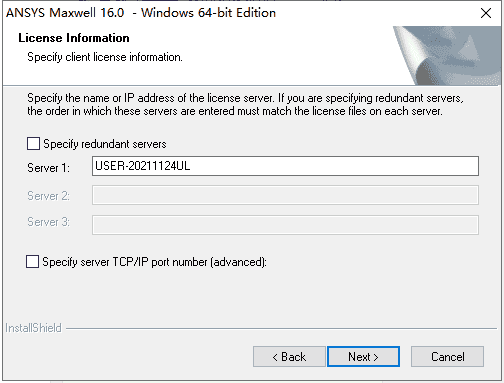Click the 'Specify server TCP/IP port number (advanced)' label

[154, 262]
